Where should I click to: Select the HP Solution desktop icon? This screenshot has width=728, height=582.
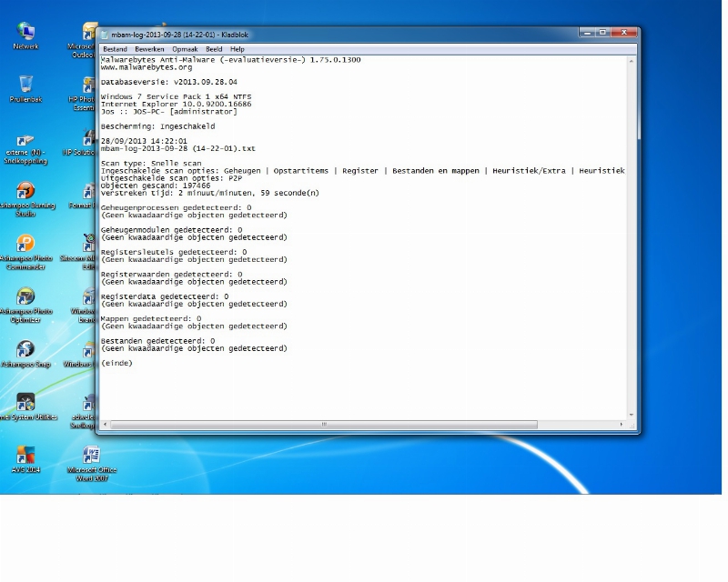pyautogui.click(x=80, y=145)
